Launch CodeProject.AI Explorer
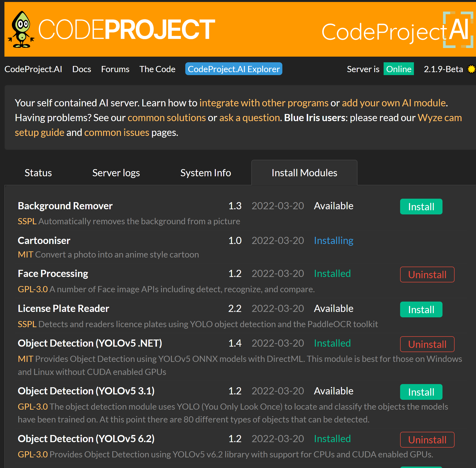The width and height of the screenshot is (476, 468). click(x=234, y=69)
